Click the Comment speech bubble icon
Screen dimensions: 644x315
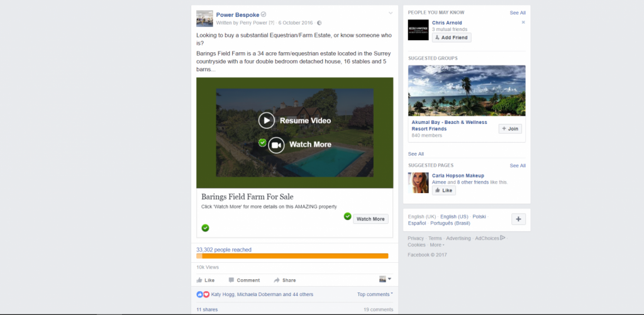point(231,280)
